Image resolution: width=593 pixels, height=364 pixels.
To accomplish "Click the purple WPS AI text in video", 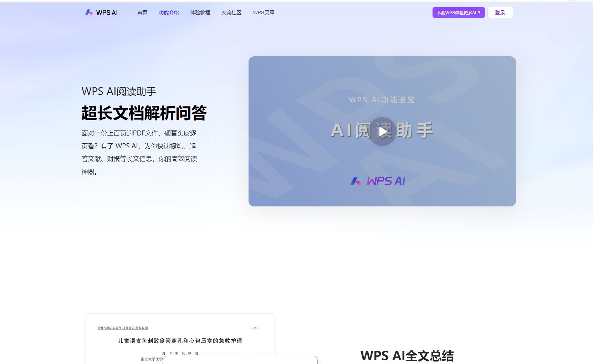I will tap(386, 181).
